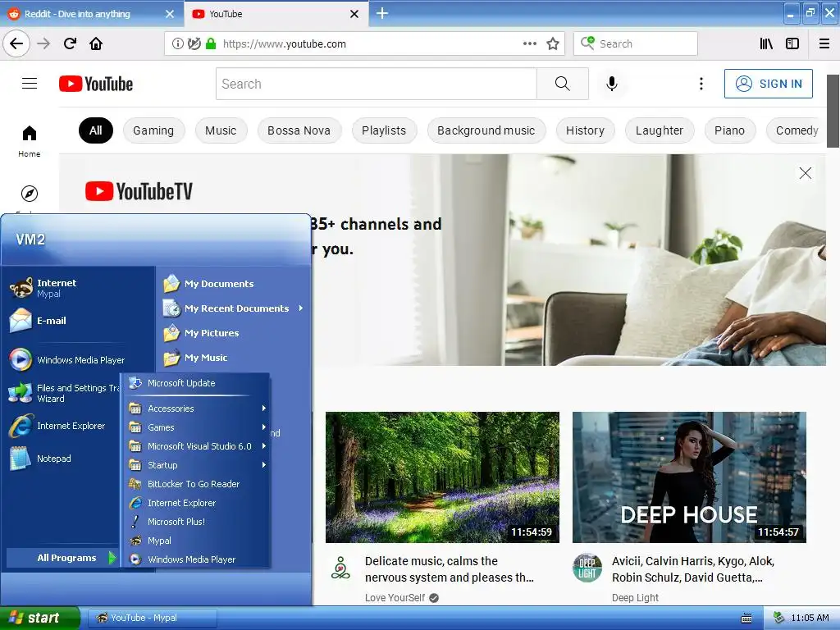The image size is (840, 630).
Task: Launch Microsoft Update from programs list
Action: click(197, 383)
